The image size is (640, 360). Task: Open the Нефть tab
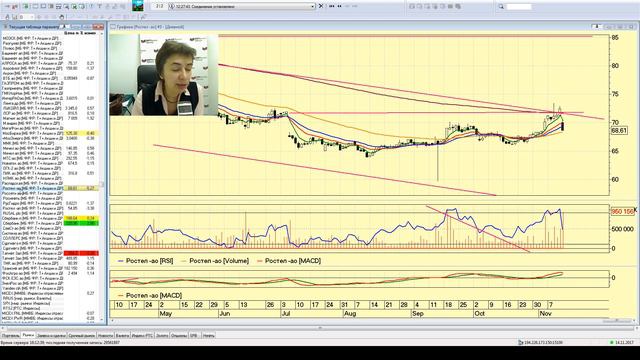click(x=209, y=336)
